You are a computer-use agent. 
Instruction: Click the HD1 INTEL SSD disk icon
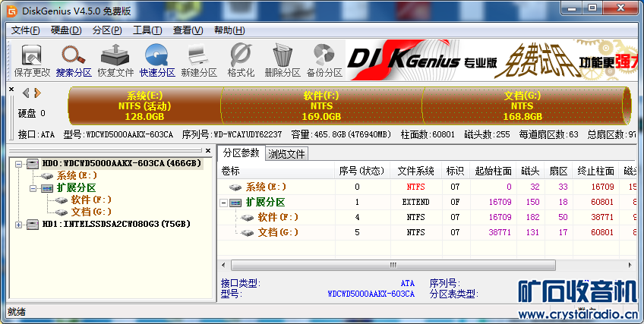point(33,225)
